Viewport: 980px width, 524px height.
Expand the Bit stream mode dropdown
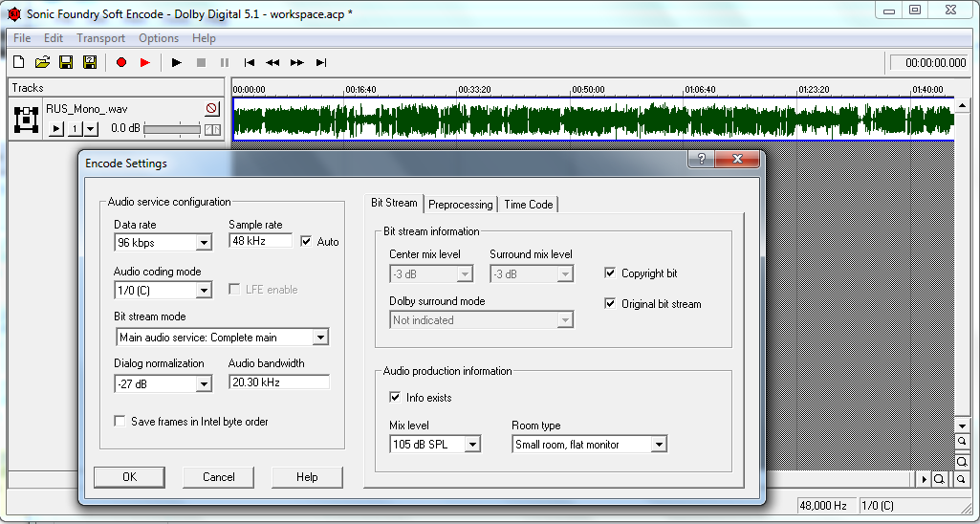[320, 337]
